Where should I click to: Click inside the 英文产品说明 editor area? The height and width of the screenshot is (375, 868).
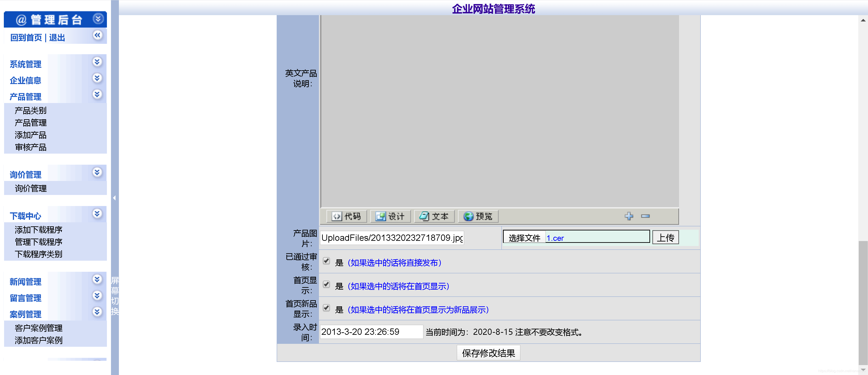[x=499, y=111]
